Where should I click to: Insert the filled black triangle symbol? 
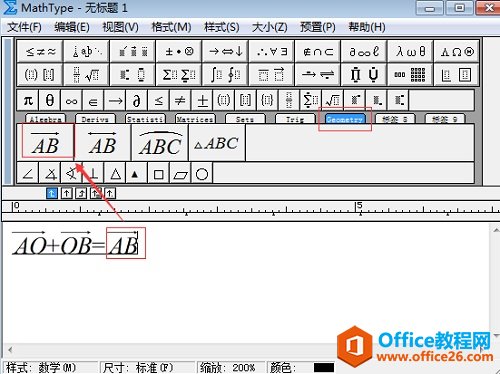[x=136, y=173]
